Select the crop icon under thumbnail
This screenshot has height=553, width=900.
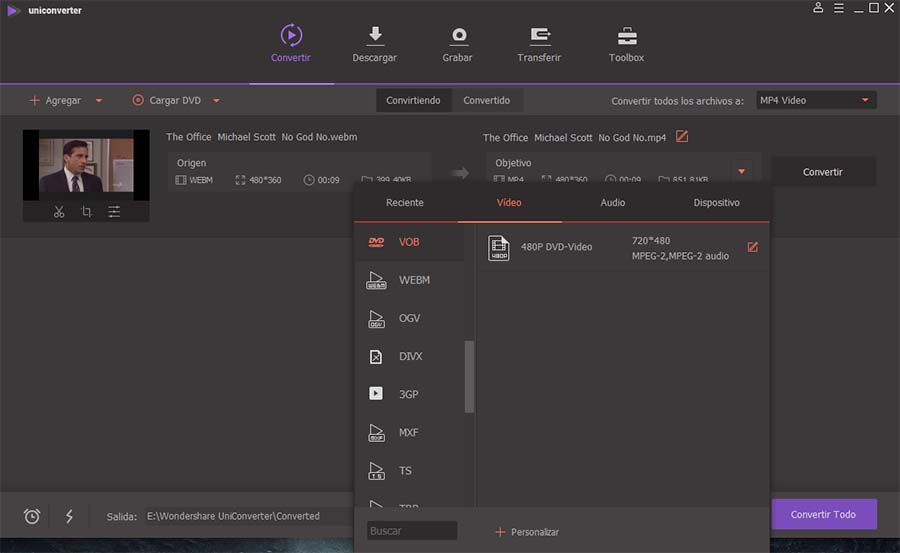tap(86, 212)
